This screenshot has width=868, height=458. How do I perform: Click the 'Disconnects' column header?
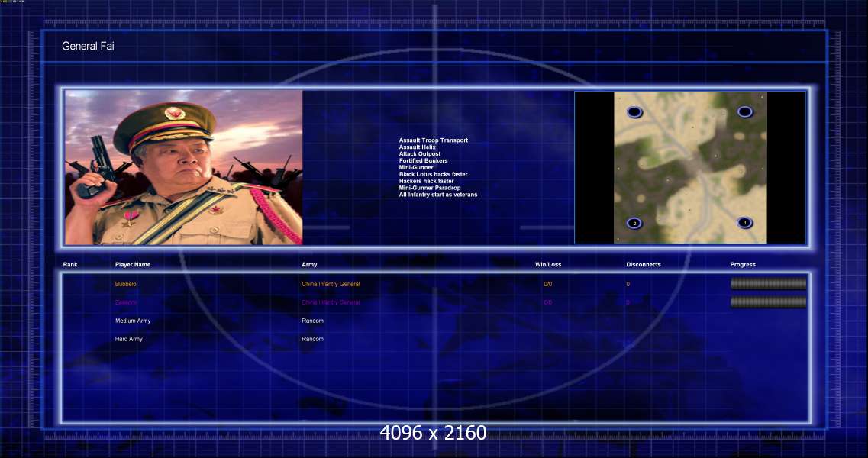644,264
